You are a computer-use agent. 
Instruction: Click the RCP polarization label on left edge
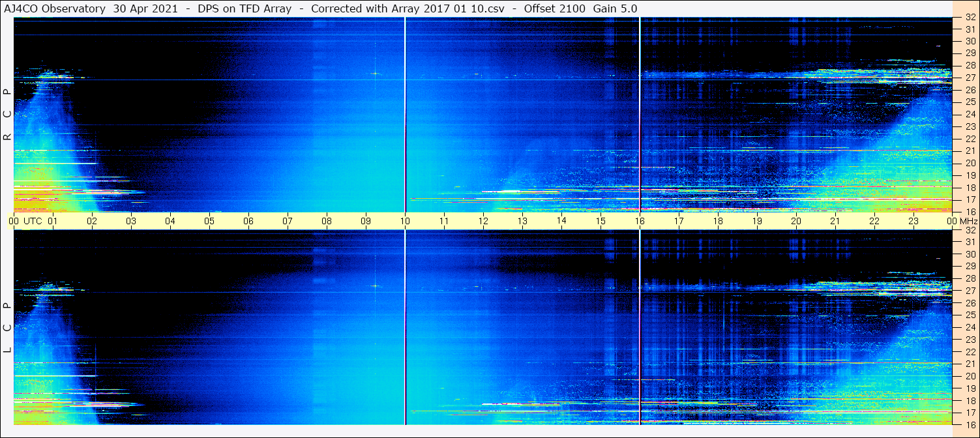pos(8,114)
